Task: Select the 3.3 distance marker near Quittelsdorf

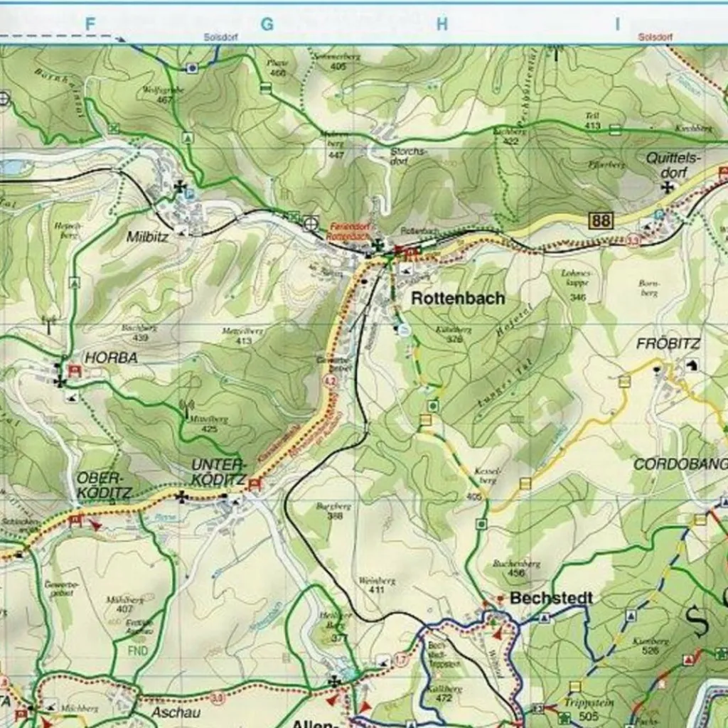Action: coord(634,241)
